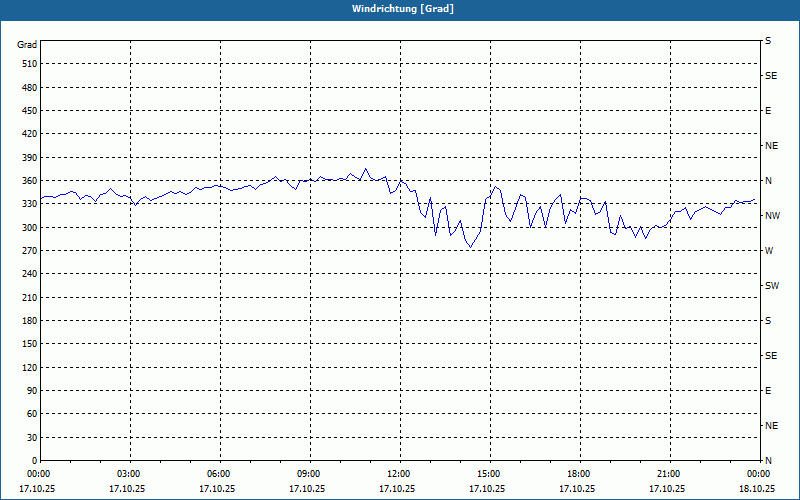Viewport: 800px width, 500px height.
Task: Select the 150 y-axis value
Action: click(x=30, y=344)
